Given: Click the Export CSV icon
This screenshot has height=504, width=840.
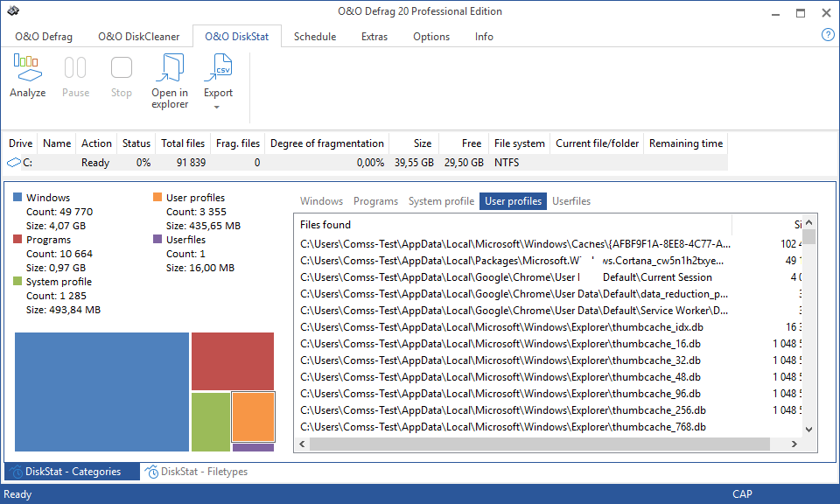Looking at the screenshot, I should point(218,68).
